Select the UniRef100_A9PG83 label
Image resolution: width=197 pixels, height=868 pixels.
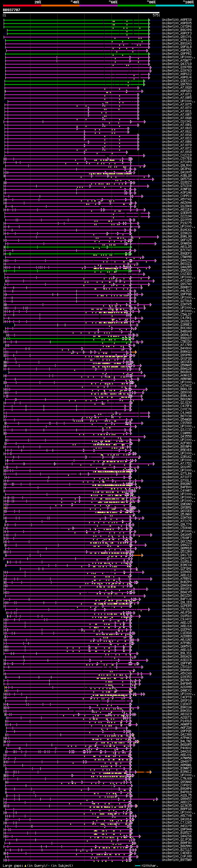[x=177, y=91]
